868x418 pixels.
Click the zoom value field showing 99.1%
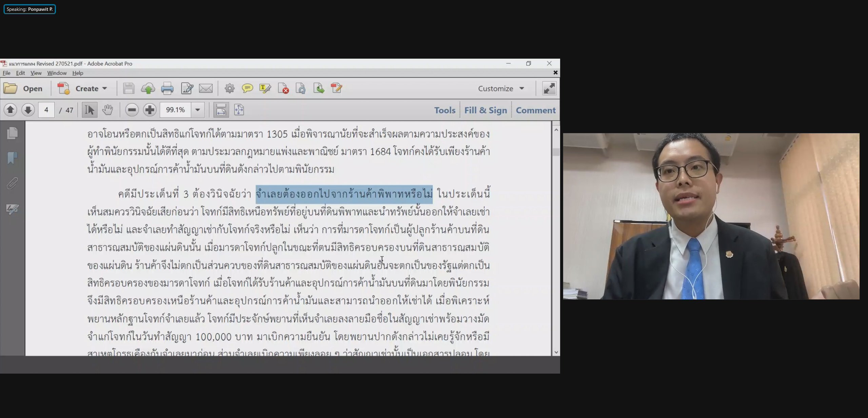tap(175, 110)
